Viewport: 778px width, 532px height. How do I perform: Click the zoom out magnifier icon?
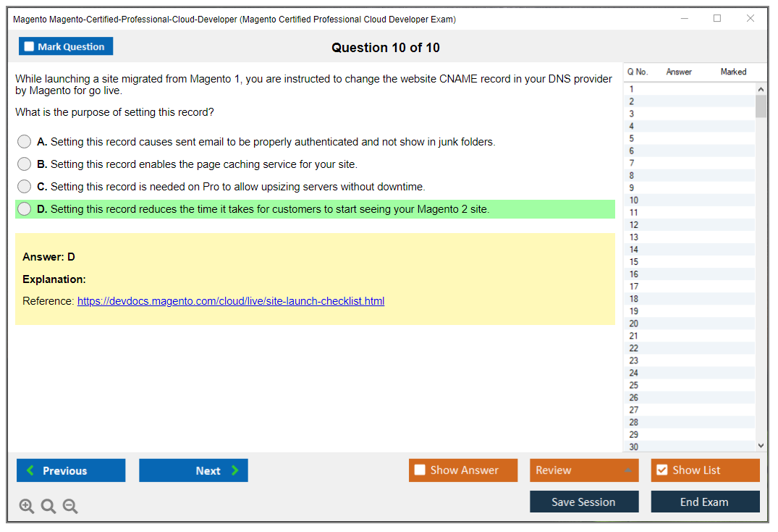pyautogui.click(x=70, y=507)
